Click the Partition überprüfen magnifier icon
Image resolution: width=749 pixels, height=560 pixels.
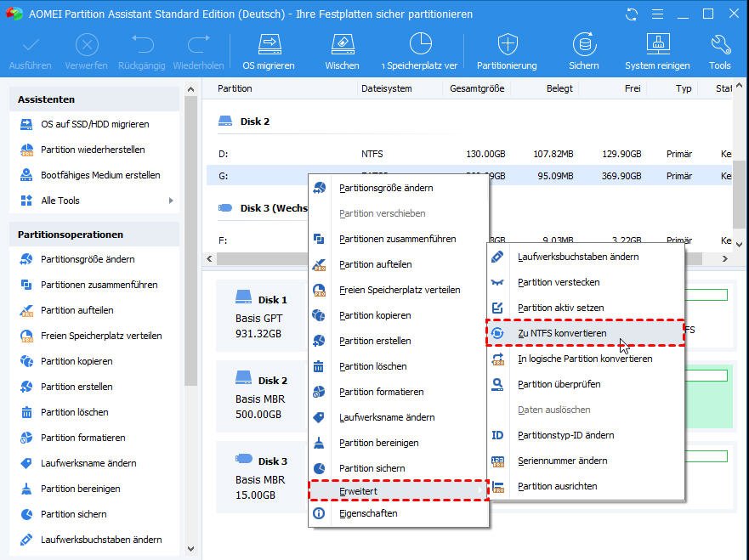(497, 384)
